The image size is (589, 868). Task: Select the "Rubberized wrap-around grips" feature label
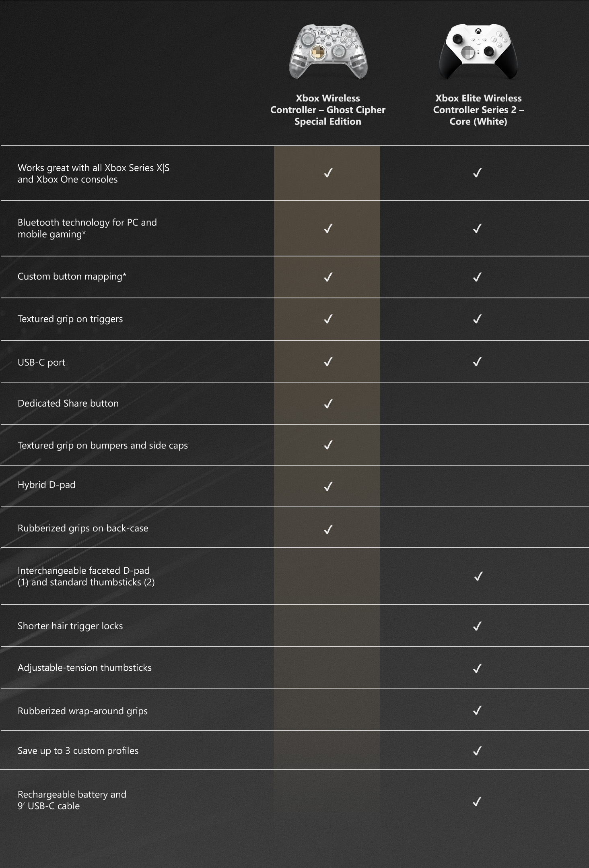pyautogui.click(x=82, y=711)
